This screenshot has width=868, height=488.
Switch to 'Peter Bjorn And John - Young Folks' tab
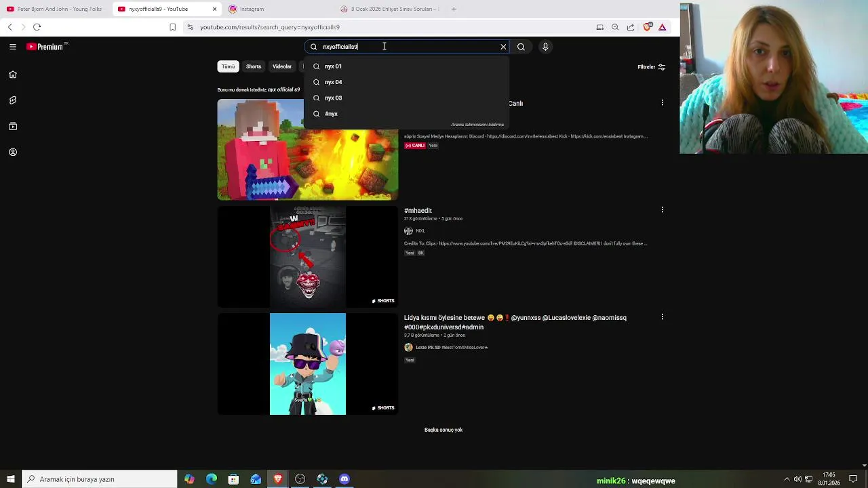pos(54,9)
